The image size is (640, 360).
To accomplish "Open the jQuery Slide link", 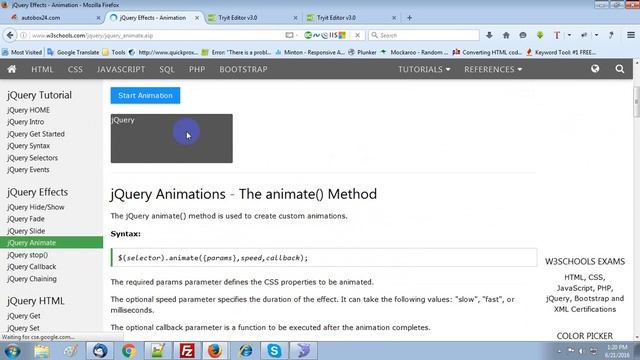I will (x=26, y=231).
